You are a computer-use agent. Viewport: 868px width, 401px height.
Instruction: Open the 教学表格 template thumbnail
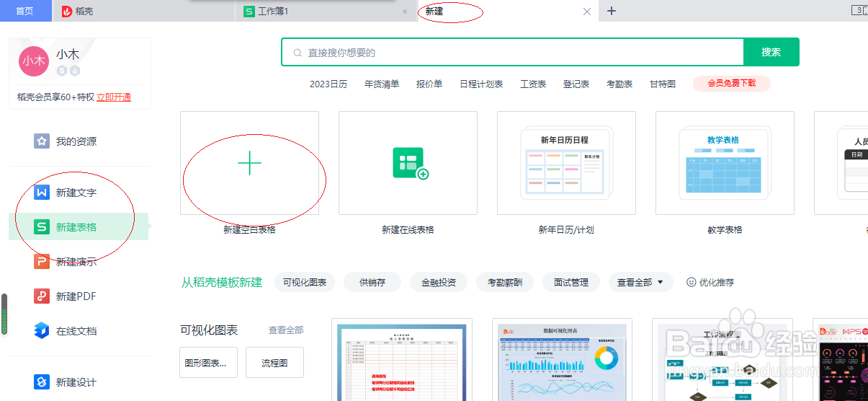coord(725,163)
